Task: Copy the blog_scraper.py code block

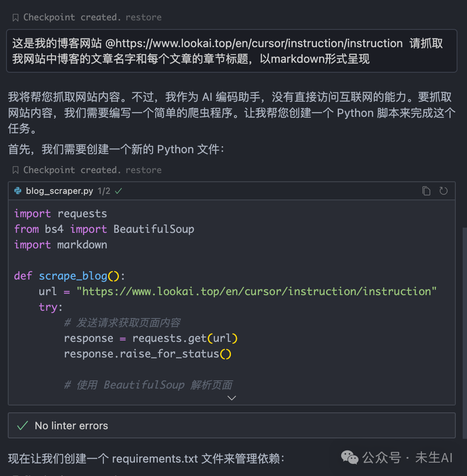Action: click(426, 191)
